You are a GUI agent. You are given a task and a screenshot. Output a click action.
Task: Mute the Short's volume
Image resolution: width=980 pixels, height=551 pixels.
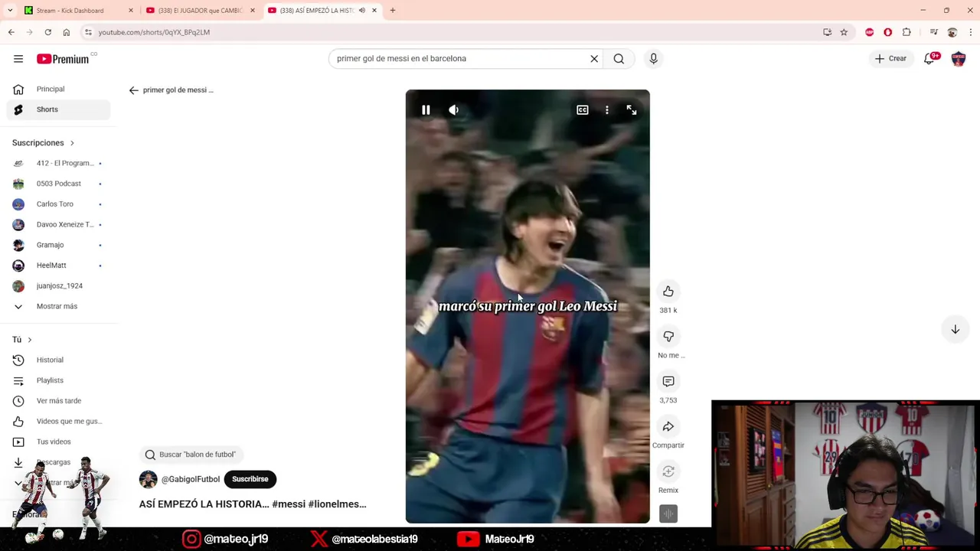(x=453, y=110)
